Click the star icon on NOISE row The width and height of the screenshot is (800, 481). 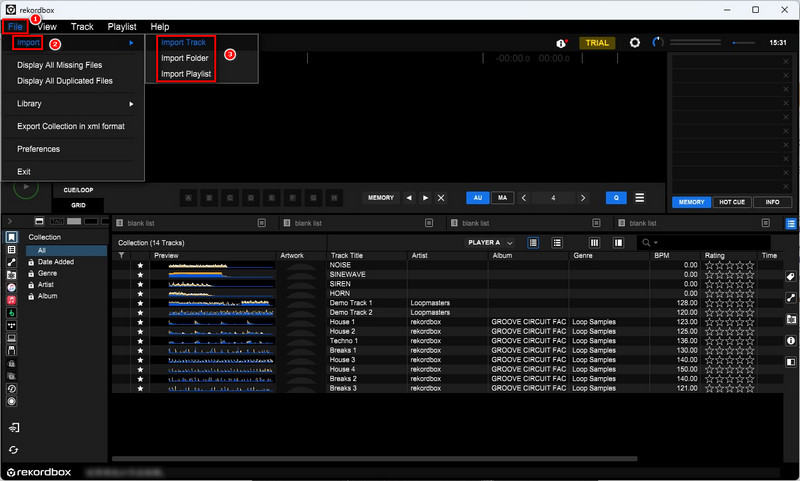140,265
